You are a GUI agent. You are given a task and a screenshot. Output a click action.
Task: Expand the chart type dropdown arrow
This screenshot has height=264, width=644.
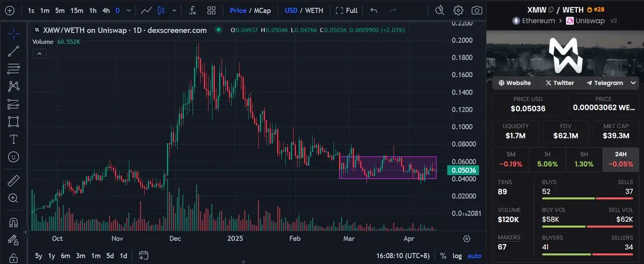point(175,11)
